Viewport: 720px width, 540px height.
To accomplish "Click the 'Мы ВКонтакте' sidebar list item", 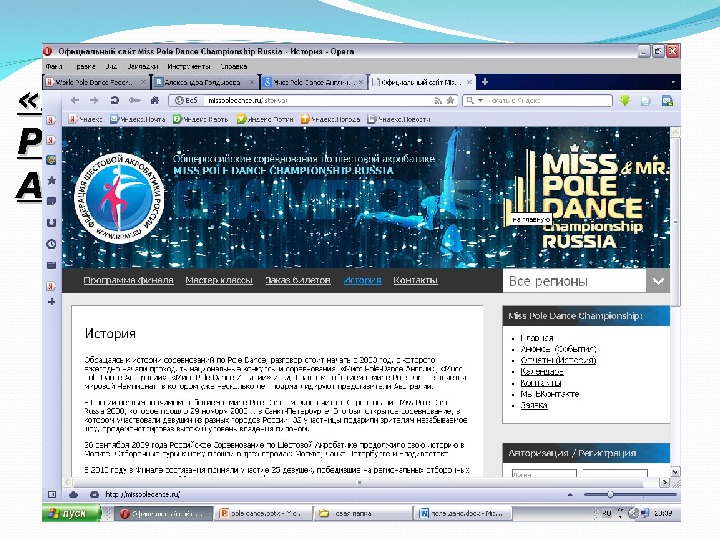I will [550, 394].
